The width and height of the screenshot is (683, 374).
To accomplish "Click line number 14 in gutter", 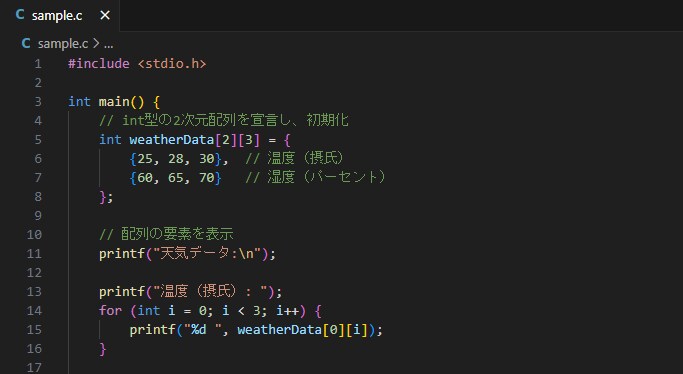I will pos(34,310).
